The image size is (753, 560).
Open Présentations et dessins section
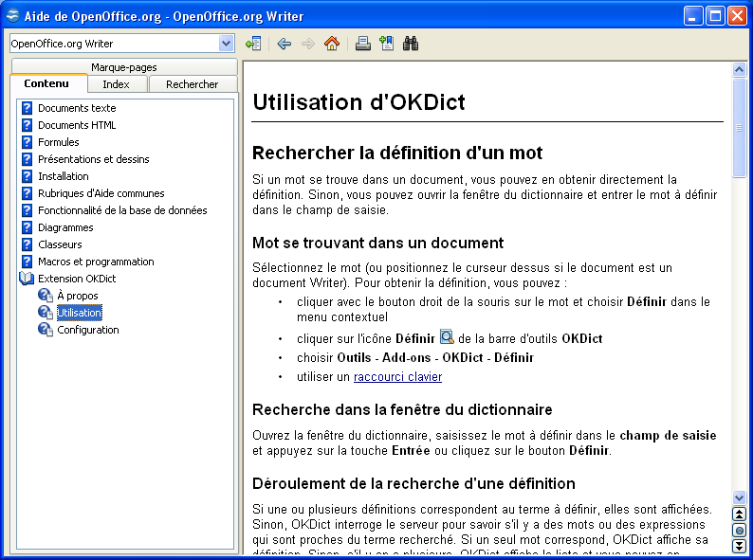[94, 159]
